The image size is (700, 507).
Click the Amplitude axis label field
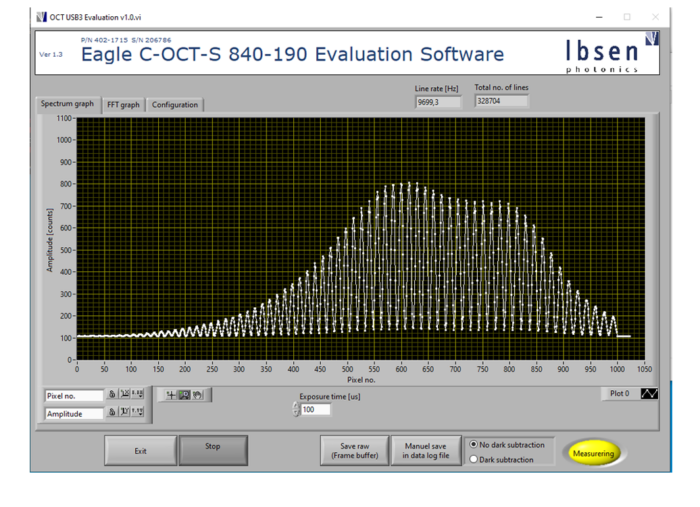[74, 414]
